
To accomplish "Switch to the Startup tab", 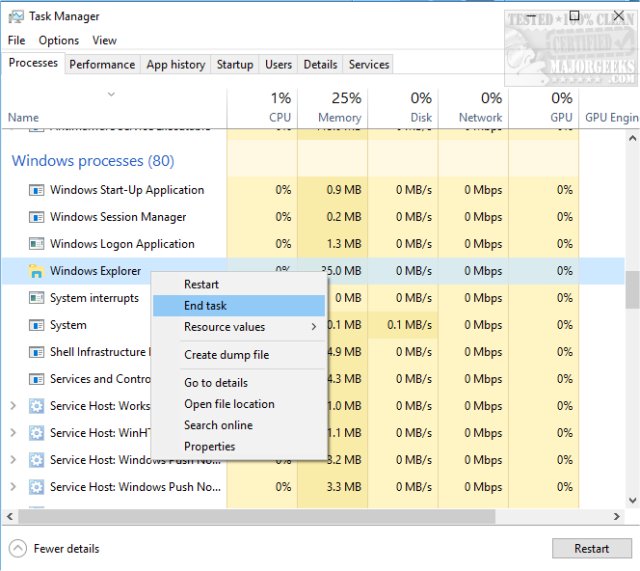I will [x=235, y=64].
